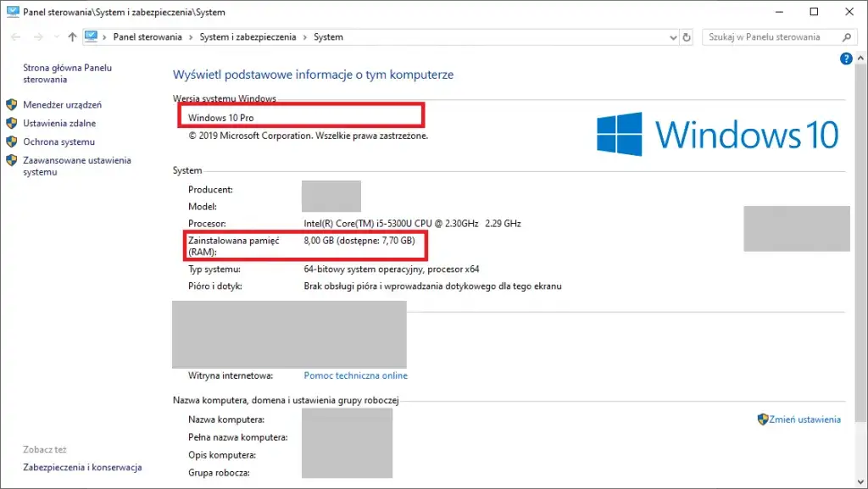Image resolution: width=868 pixels, height=489 pixels.
Task: Open the blue help question mark icon
Action: 845,58
